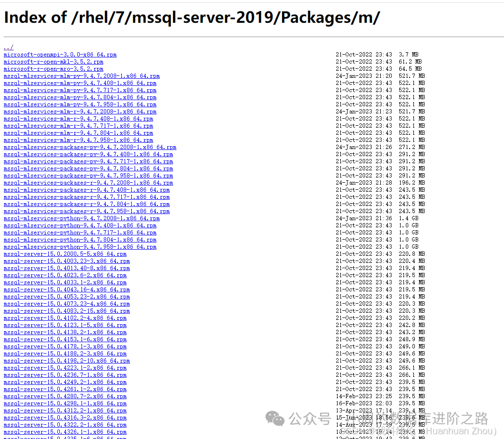The image size is (504, 439).
Task: Open mssql-mlservices-mlm-r-9.4.7.958-1 link
Action: click(78, 140)
